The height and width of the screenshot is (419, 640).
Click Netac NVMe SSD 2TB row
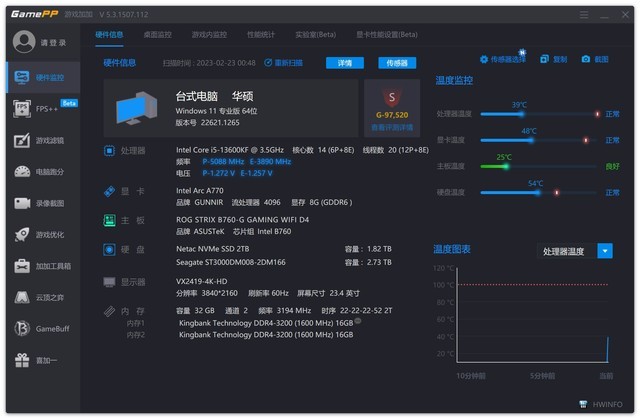point(284,249)
